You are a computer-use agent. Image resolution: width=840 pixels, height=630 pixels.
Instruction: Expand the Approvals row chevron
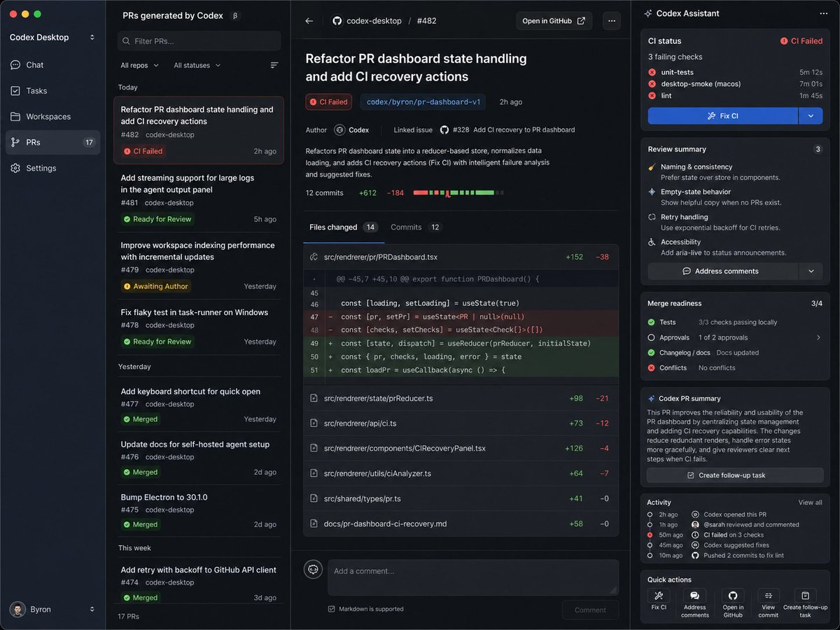click(x=819, y=337)
